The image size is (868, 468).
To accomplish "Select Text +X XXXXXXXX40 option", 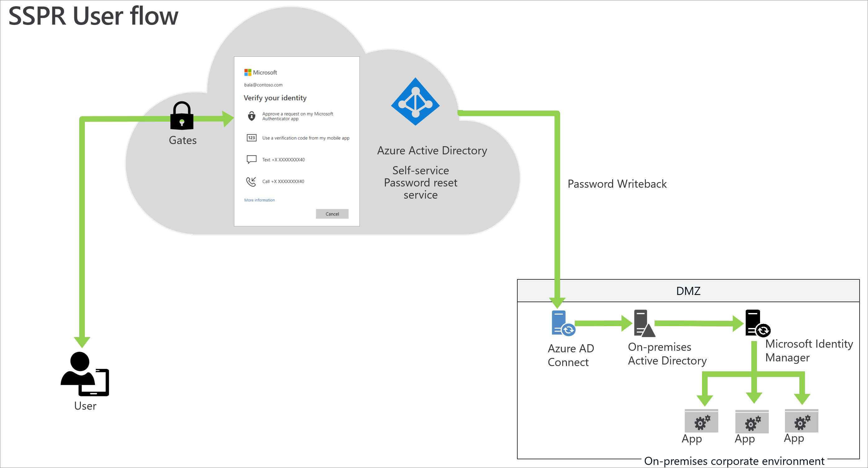I will click(x=283, y=160).
